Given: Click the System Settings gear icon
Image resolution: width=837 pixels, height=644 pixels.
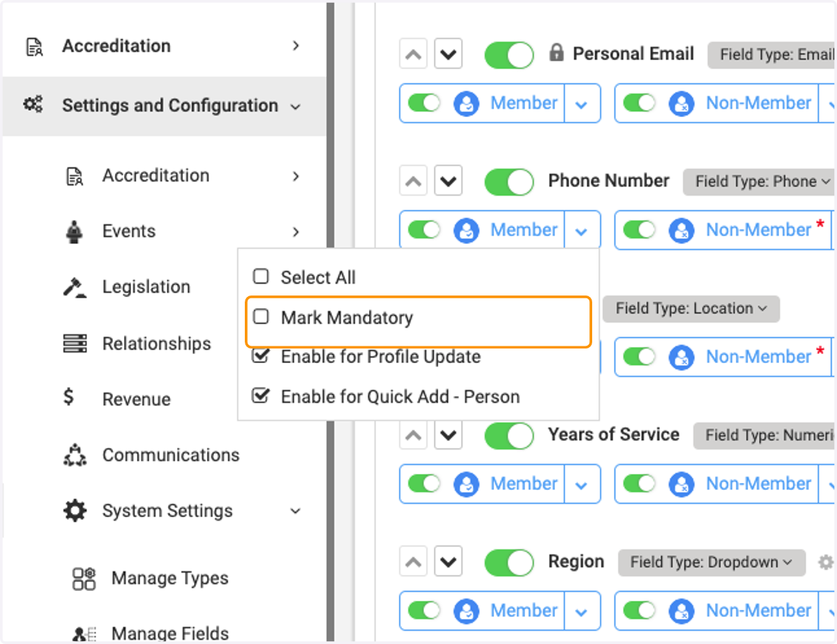Looking at the screenshot, I should pos(75,511).
